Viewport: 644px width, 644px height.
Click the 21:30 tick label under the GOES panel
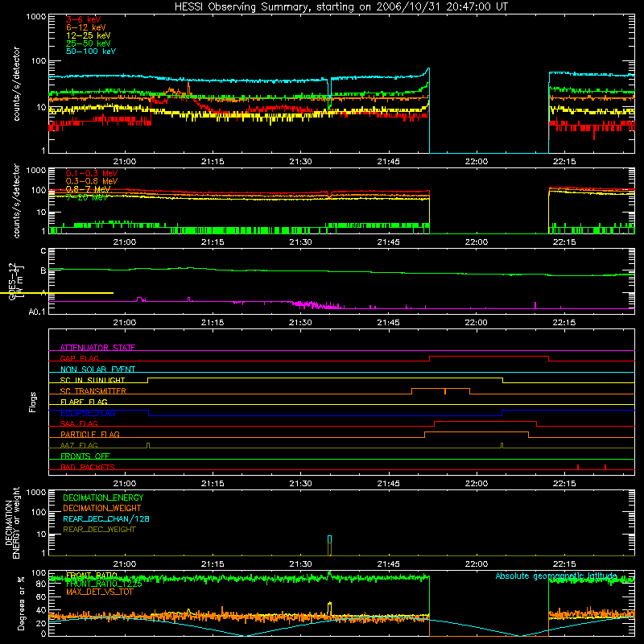300,323
